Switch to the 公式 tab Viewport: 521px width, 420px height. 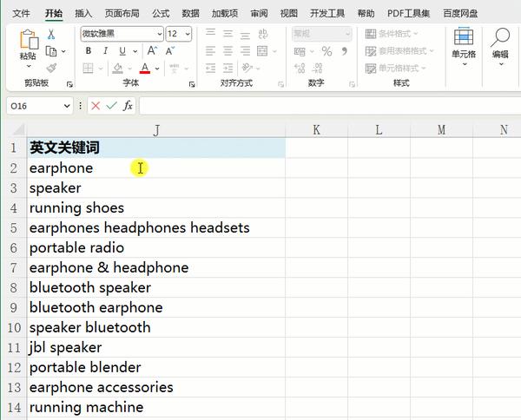coord(162,14)
